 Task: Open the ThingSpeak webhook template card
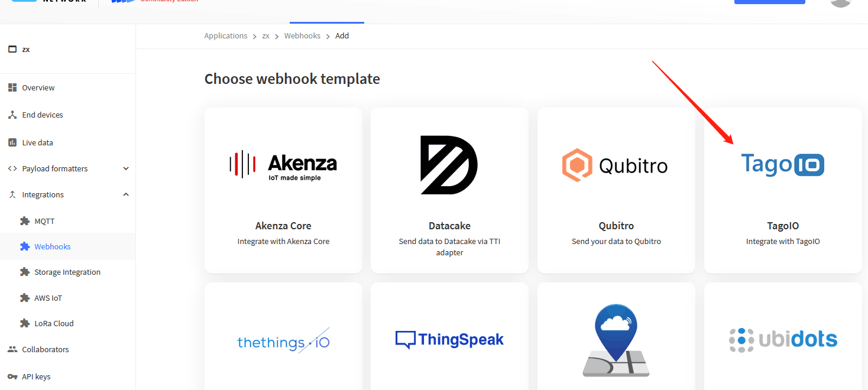[449, 336]
